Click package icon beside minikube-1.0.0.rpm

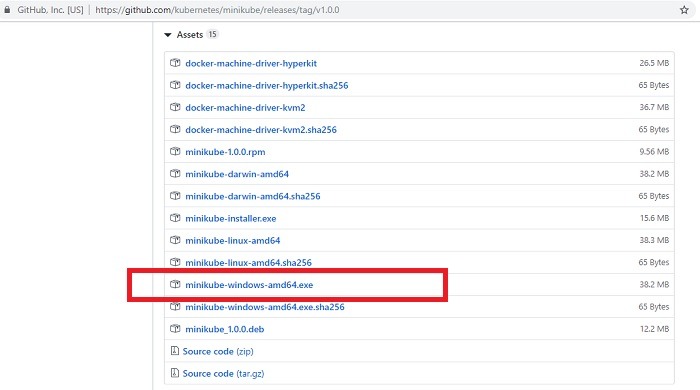tap(175, 151)
